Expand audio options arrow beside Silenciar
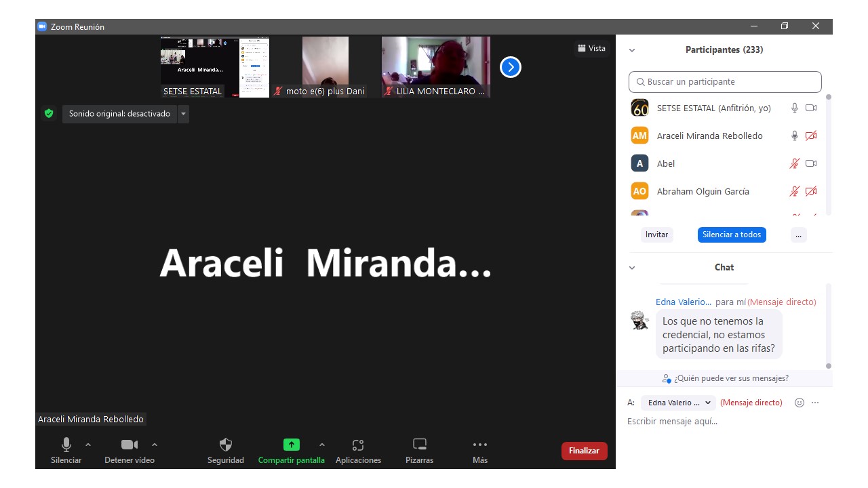 88,445
